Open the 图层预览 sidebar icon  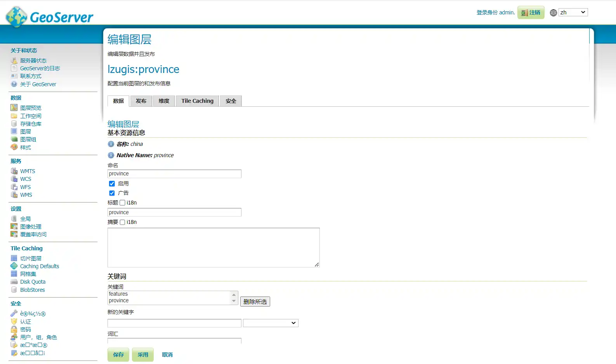coord(14,107)
